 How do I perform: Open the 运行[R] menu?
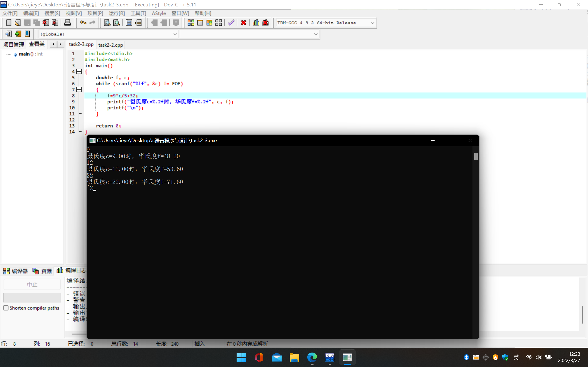pyautogui.click(x=117, y=13)
